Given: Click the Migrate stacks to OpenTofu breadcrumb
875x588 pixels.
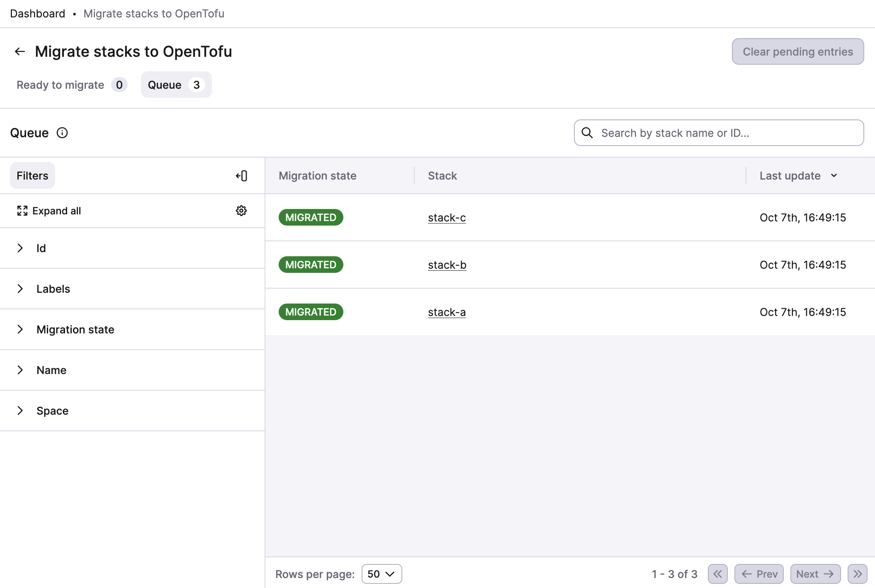Looking at the screenshot, I should 154,14.
